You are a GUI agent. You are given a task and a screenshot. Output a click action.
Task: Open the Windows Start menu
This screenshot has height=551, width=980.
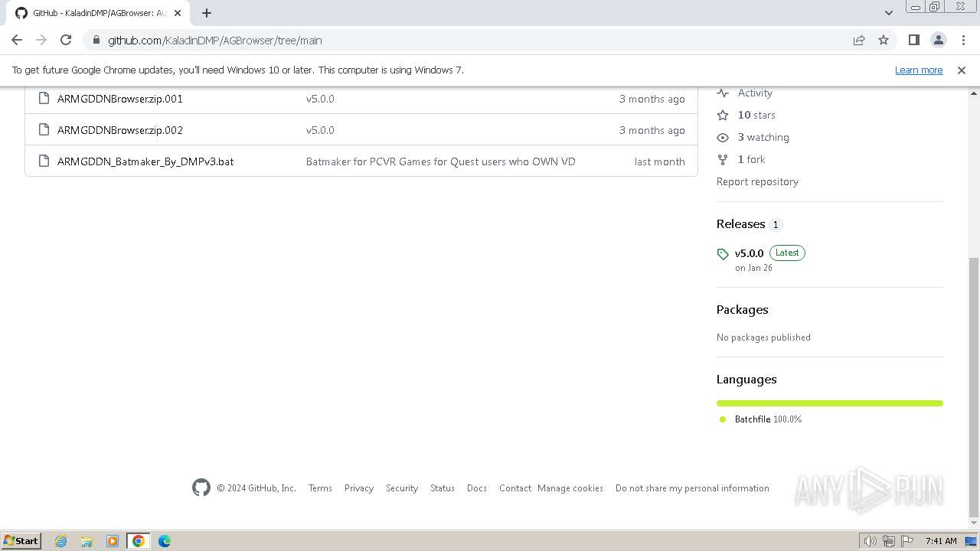click(x=21, y=540)
